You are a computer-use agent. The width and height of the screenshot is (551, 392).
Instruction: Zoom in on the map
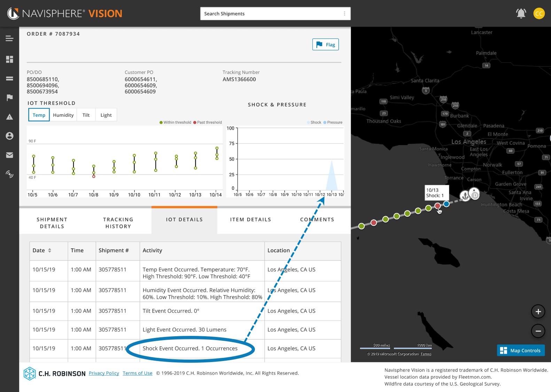[538, 312]
